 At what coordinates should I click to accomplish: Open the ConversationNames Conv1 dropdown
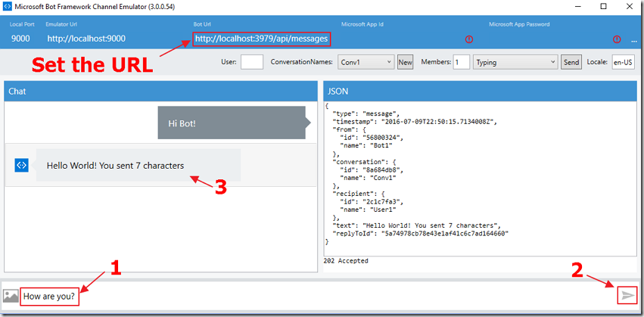click(366, 62)
